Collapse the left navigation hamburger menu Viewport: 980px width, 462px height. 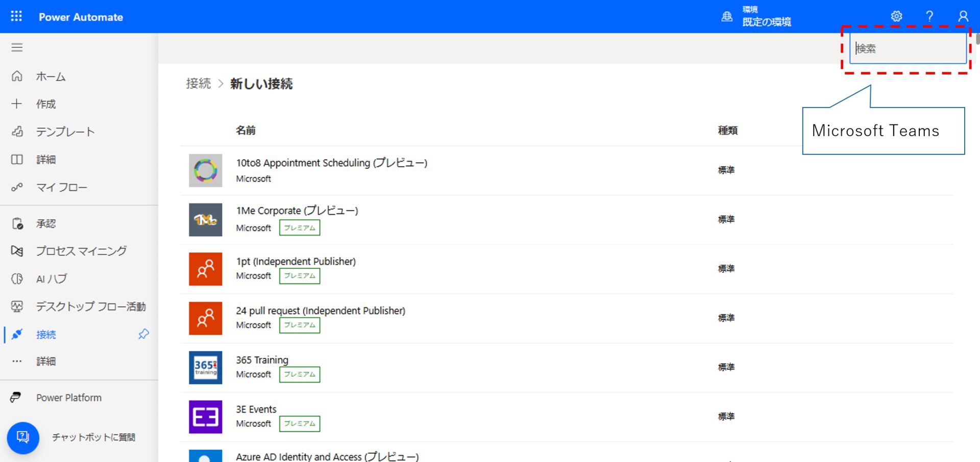(x=17, y=47)
